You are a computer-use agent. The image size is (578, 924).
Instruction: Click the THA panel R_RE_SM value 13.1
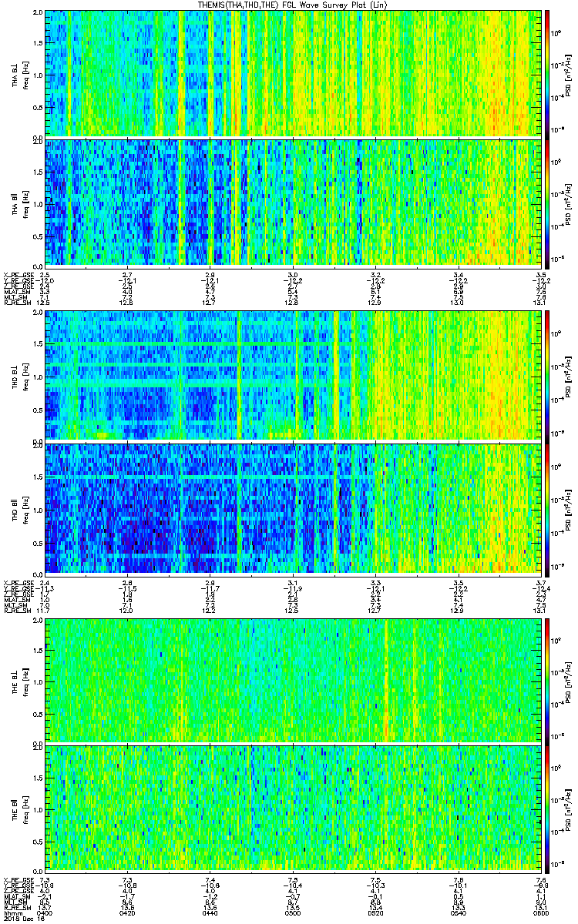tap(540, 303)
